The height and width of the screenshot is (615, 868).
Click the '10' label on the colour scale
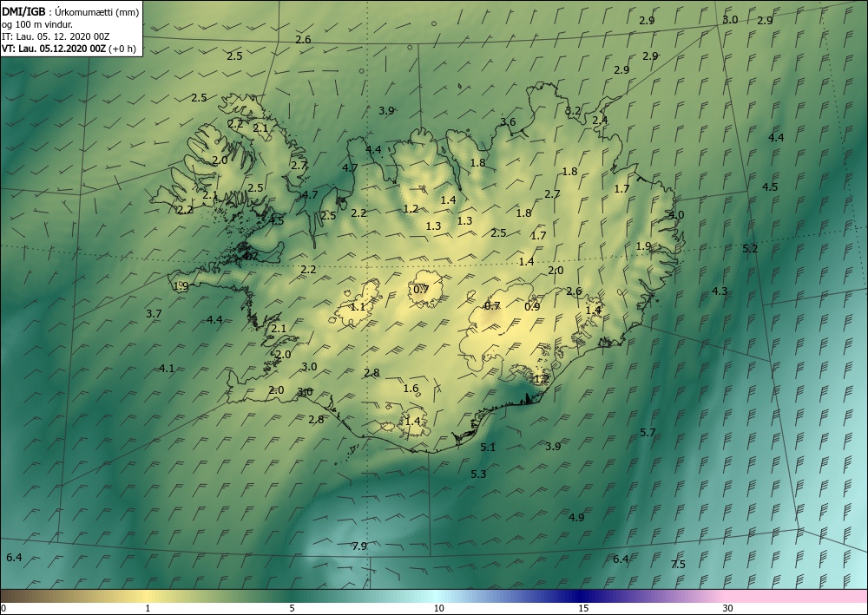[x=438, y=609]
